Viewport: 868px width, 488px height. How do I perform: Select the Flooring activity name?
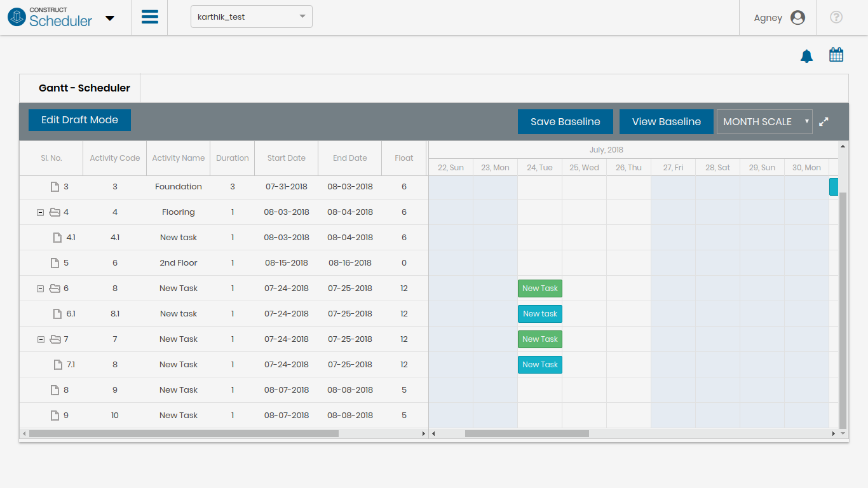(179, 212)
